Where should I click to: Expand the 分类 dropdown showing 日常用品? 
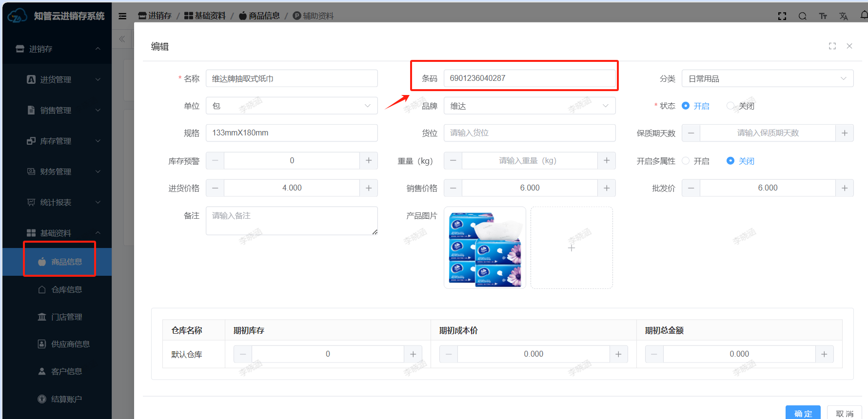tap(767, 78)
